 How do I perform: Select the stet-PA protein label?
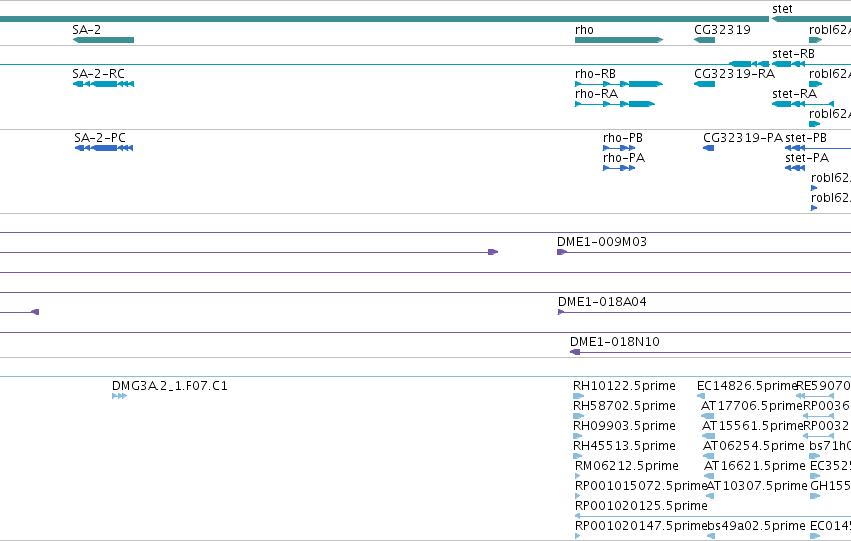point(807,158)
